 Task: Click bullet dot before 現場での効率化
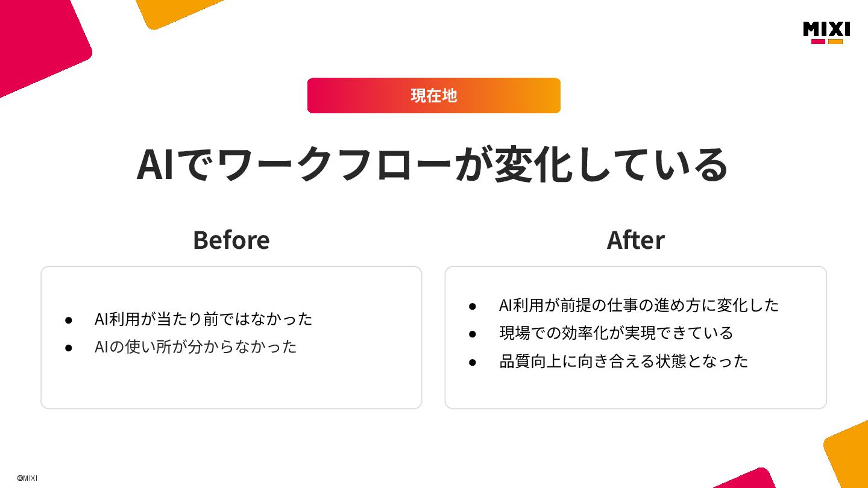(473, 334)
